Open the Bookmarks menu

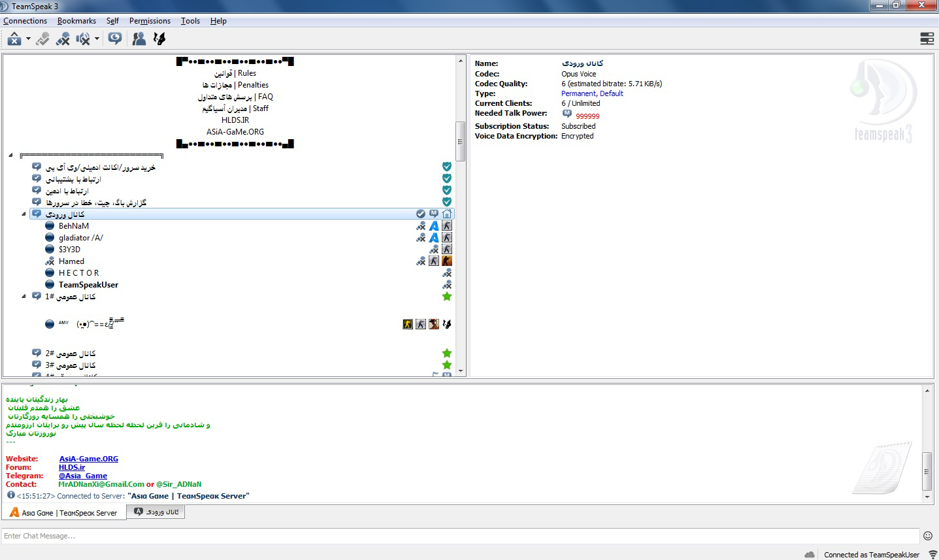76,21
